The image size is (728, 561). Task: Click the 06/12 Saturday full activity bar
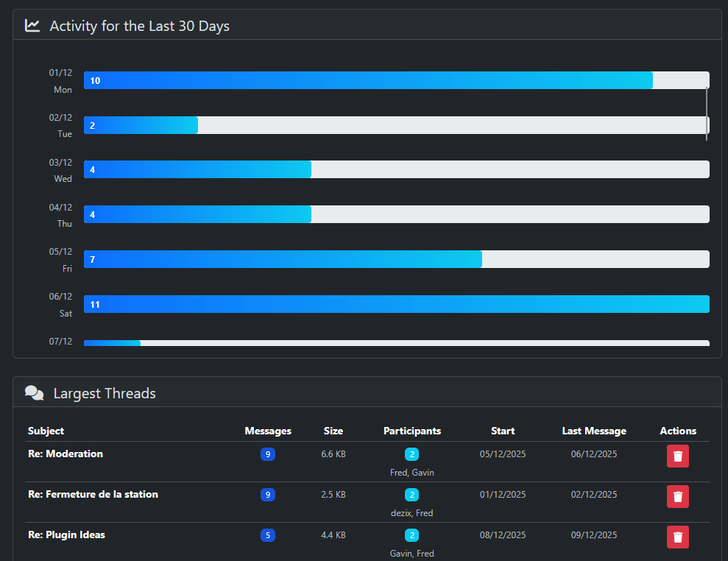click(x=396, y=304)
